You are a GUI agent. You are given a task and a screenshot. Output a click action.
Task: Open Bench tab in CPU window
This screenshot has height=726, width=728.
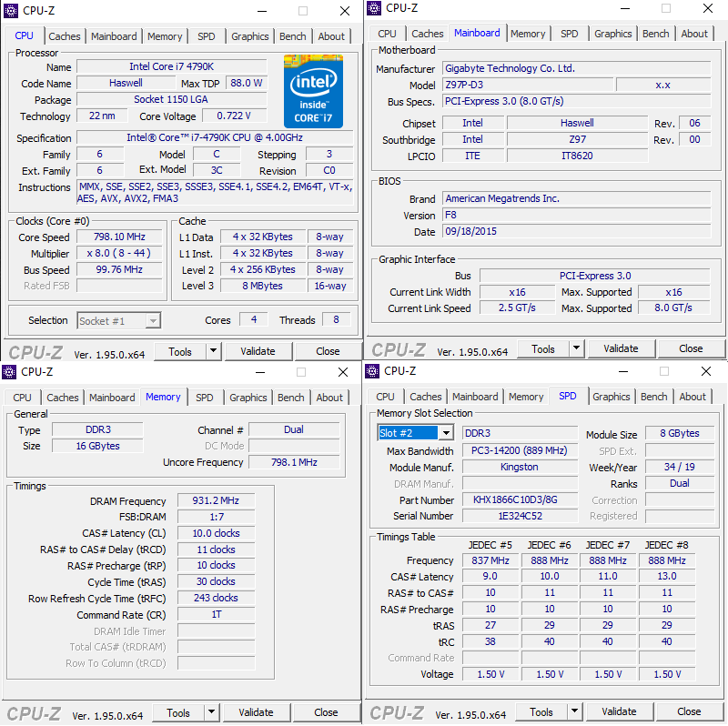pos(292,36)
